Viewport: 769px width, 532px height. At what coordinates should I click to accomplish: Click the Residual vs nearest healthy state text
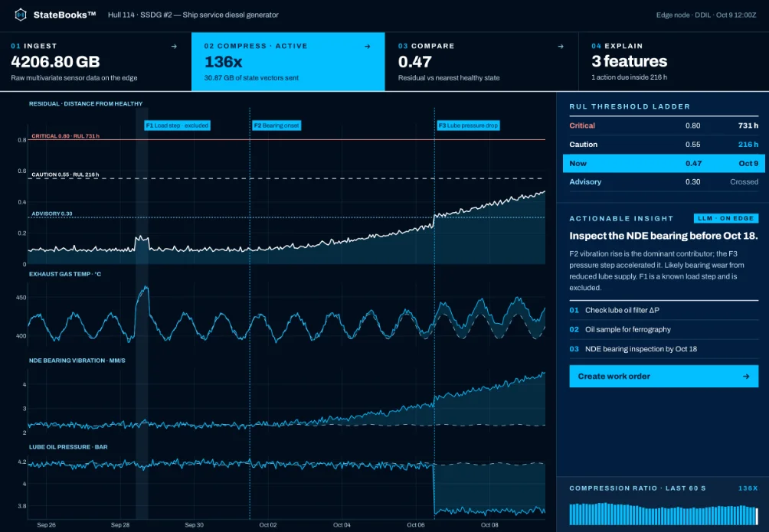pos(449,78)
